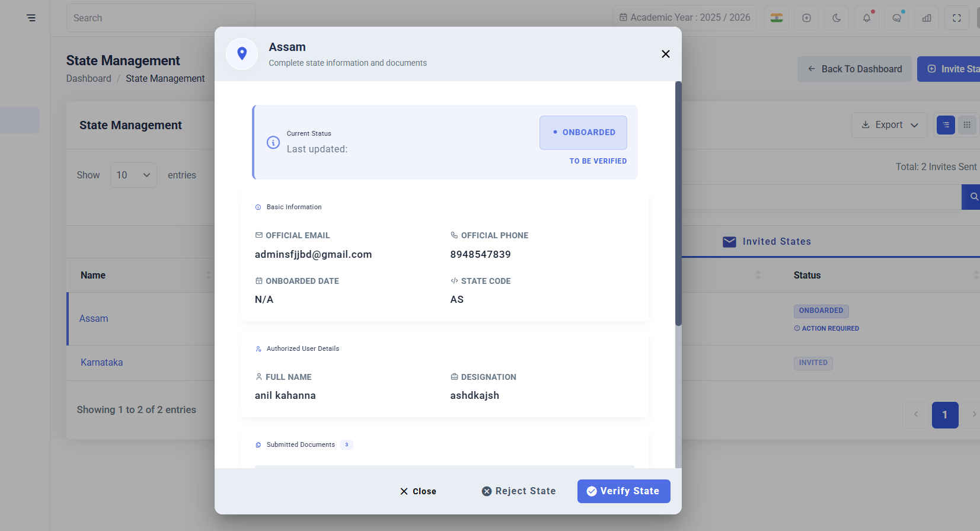Open the India flag language selector

click(777, 18)
